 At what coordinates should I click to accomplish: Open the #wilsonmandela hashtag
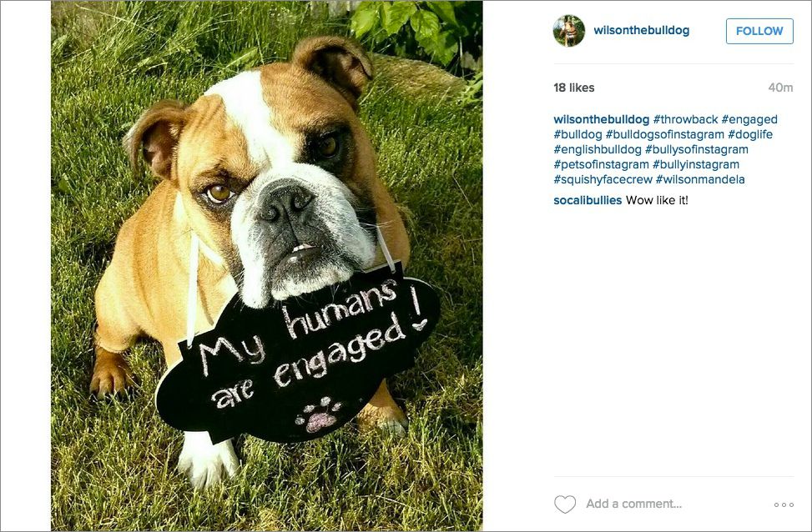tap(700, 179)
